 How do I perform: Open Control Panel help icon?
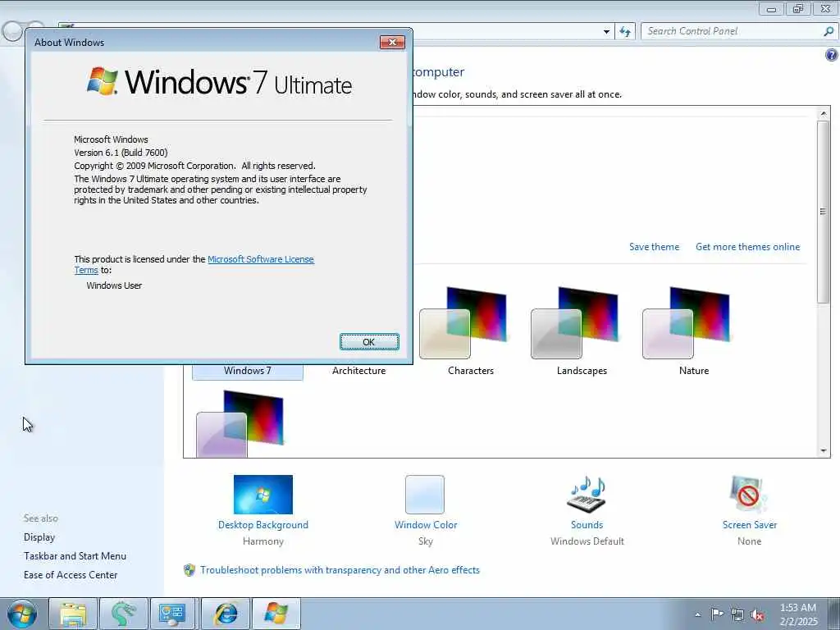832,55
